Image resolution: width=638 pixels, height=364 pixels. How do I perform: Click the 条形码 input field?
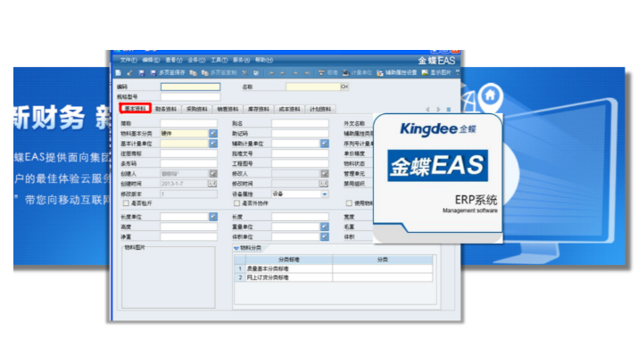point(189,163)
